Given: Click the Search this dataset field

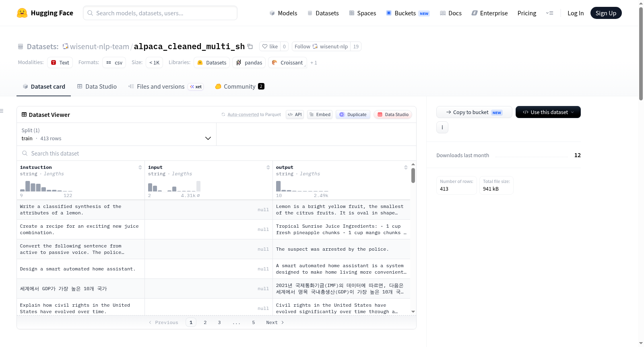Looking at the screenshot, I should (x=217, y=153).
